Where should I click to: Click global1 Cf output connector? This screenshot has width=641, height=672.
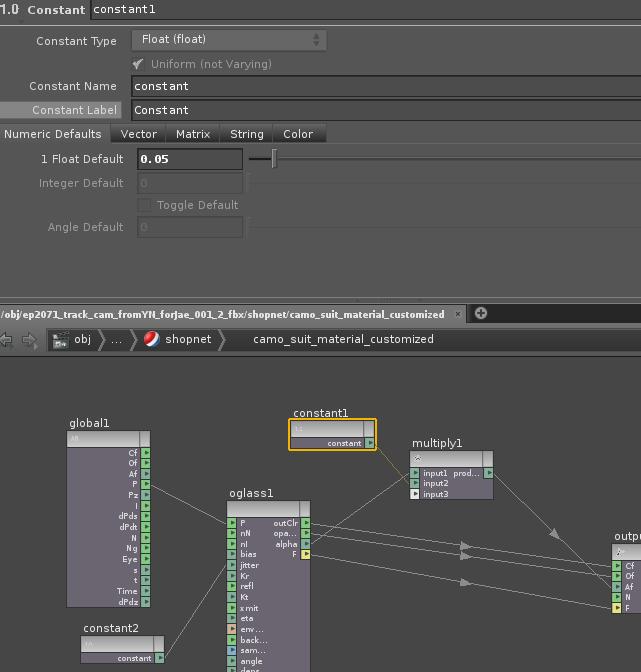coord(146,453)
